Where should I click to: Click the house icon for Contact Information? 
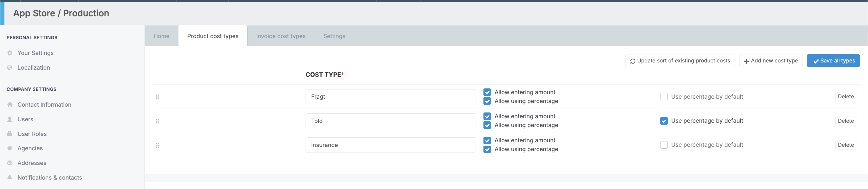click(x=10, y=105)
